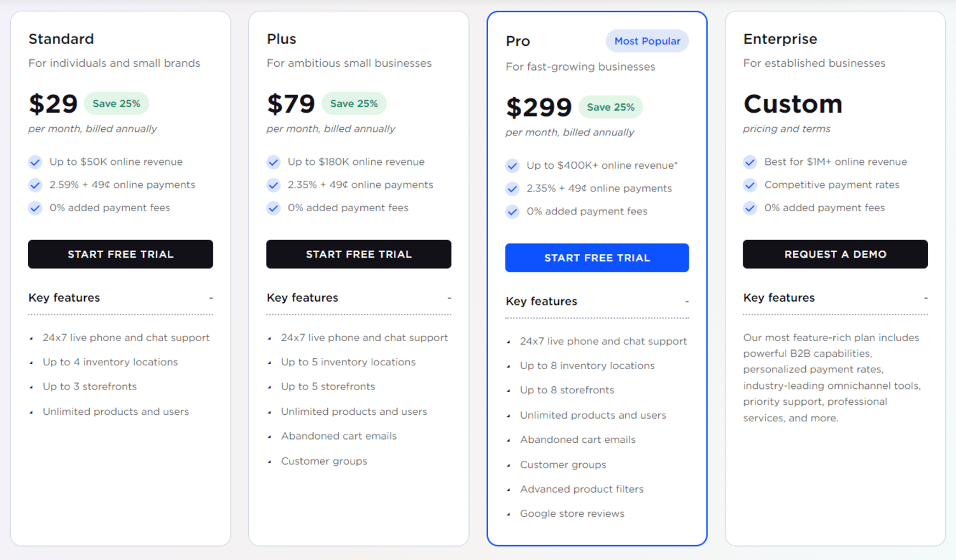Click the checkmark next to "Competitive payment rates"
The image size is (956, 560).
tap(750, 185)
